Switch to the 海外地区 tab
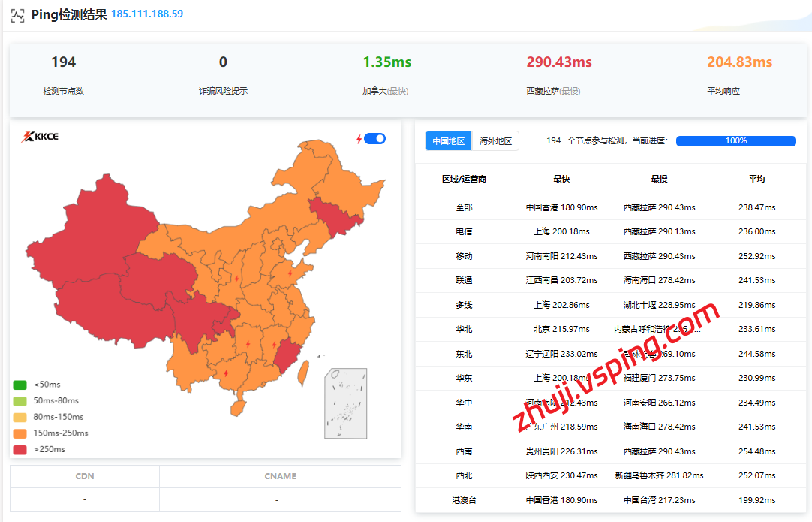 [x=495, y=141]
